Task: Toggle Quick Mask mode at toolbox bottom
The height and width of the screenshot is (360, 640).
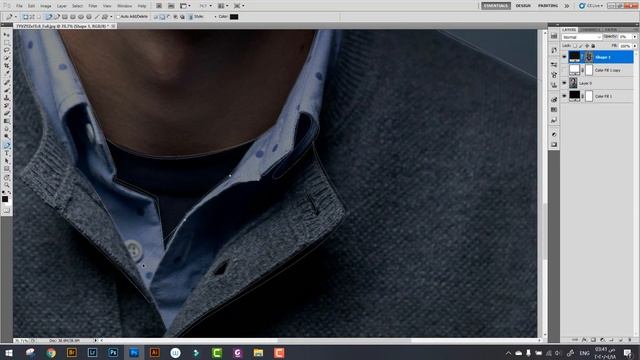Action: [7, 210]
